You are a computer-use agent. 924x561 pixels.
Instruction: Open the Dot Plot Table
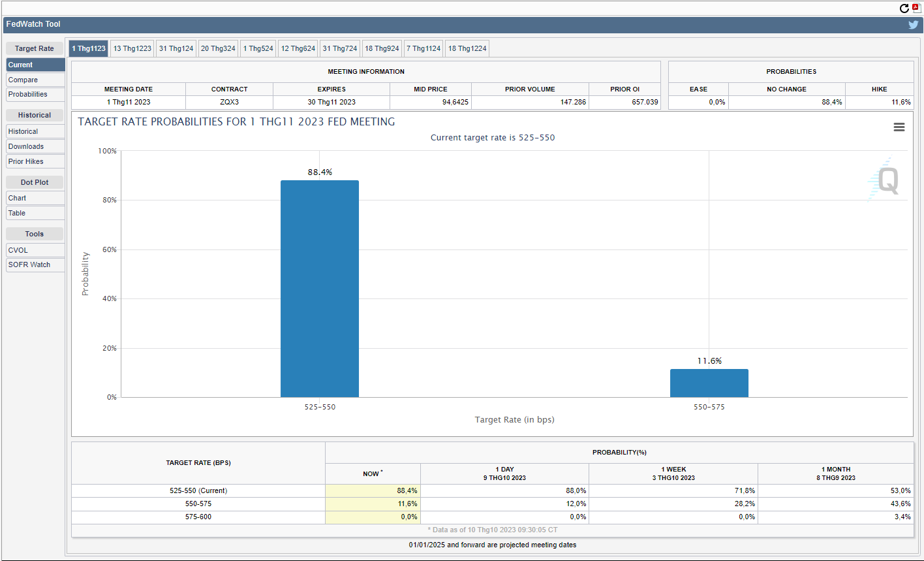pyautogui.click(x=35, y=213)
